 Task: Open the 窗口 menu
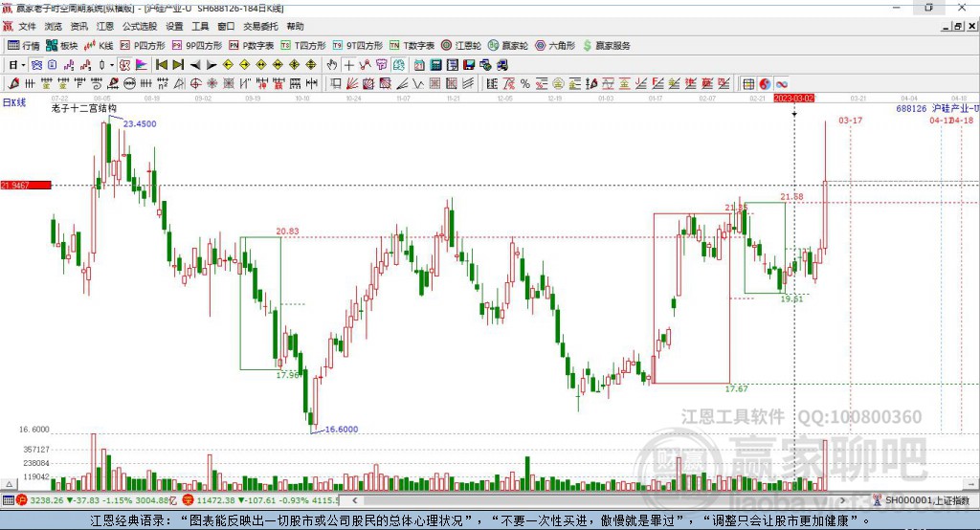226,26
